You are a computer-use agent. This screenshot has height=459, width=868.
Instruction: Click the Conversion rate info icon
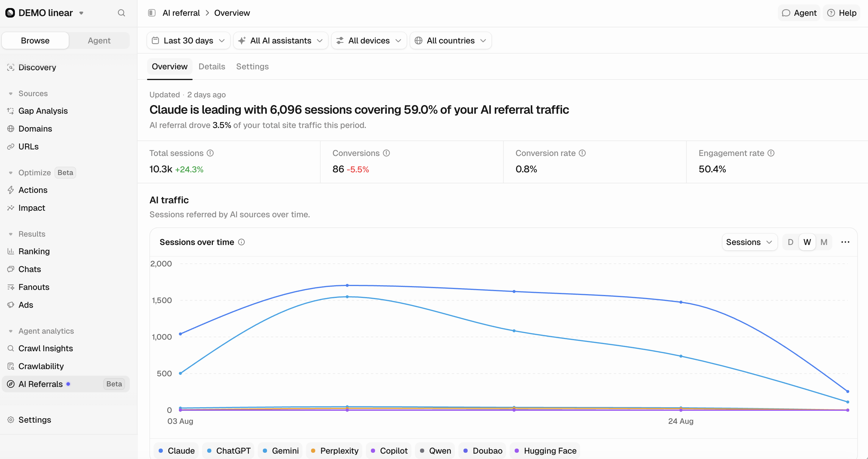tap(582, 153)
